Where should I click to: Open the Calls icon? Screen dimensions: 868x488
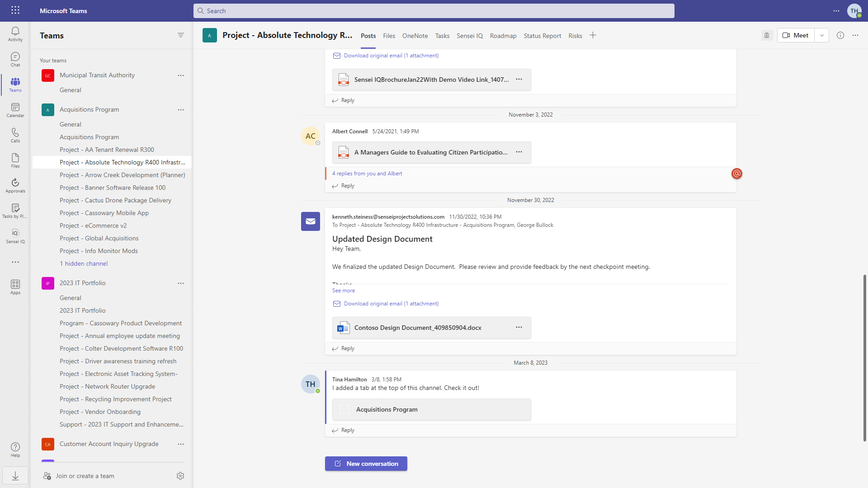click(x=15, y=135)
